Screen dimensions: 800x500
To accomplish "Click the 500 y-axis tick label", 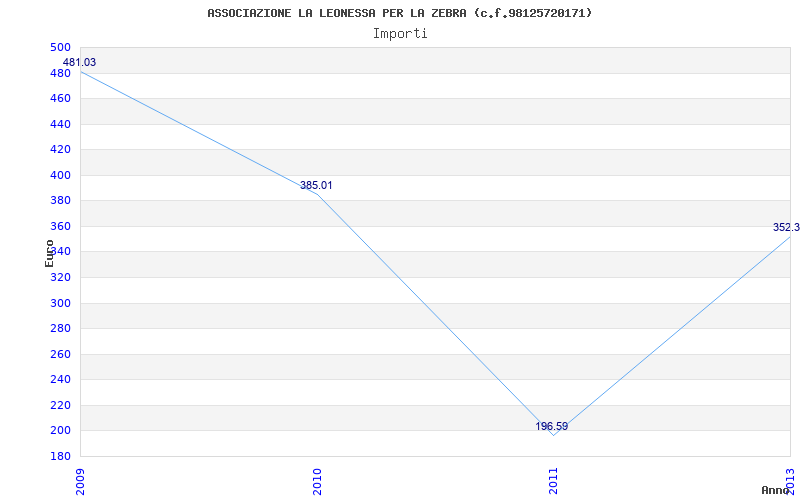I will [x=60, y=47].
